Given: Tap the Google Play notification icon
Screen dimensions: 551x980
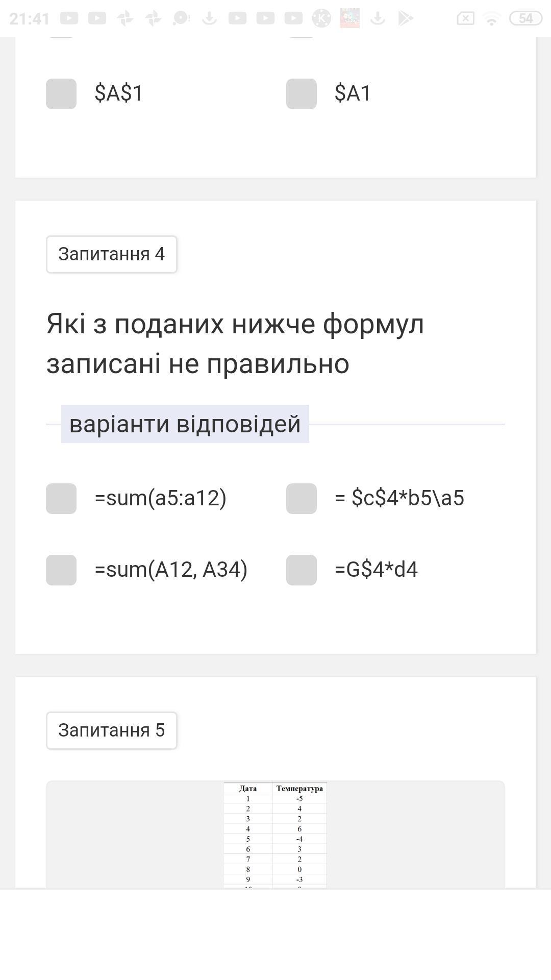Looking at the screenshot, I should tap(405, 18).
